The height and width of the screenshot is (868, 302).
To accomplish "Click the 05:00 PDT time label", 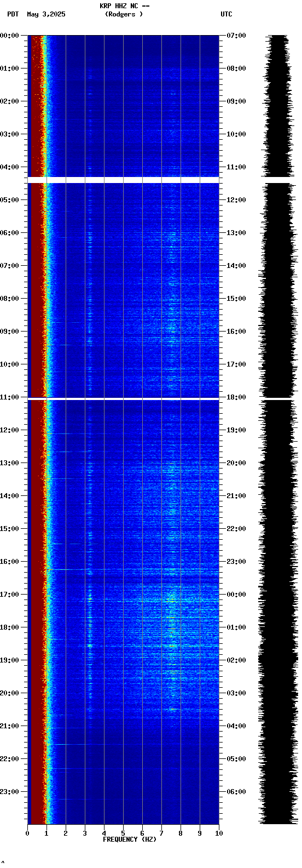I will pyautogui.click(x=10, y=200).
